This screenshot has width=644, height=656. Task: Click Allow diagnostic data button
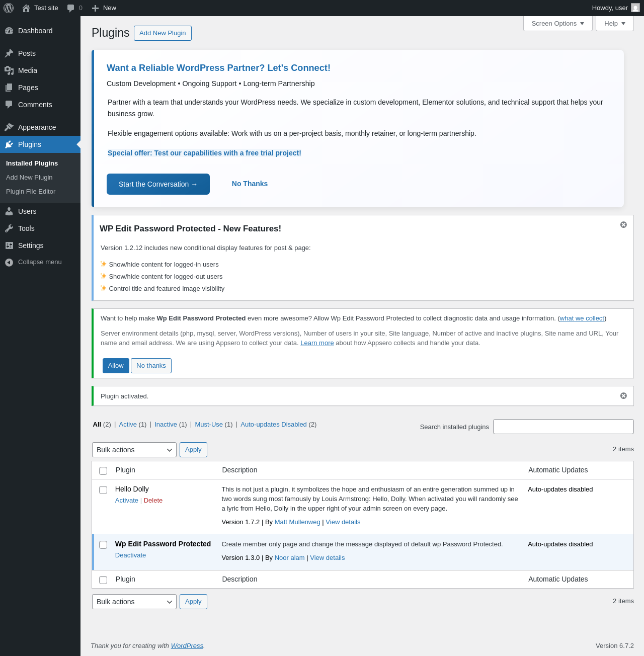[x=116, y=366]
